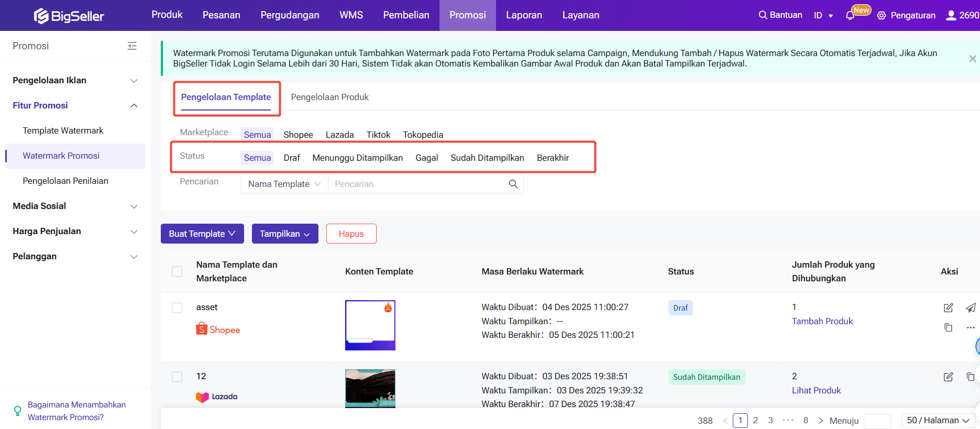980x429 pixels.
Task: Open the more options ellipsis for asset
Action: pyautogui.click(x=971, y=327)
